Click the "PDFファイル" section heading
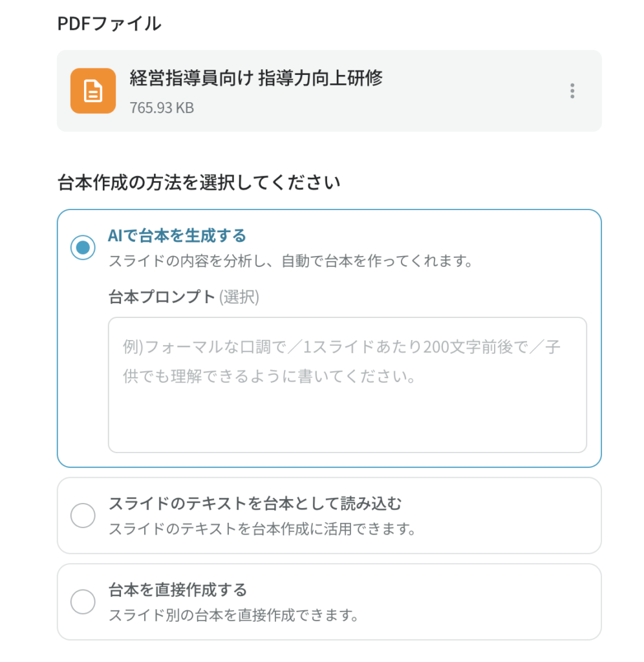Viewport: 644px width, 662px height. pyautogui.click(x=109, y=25)
